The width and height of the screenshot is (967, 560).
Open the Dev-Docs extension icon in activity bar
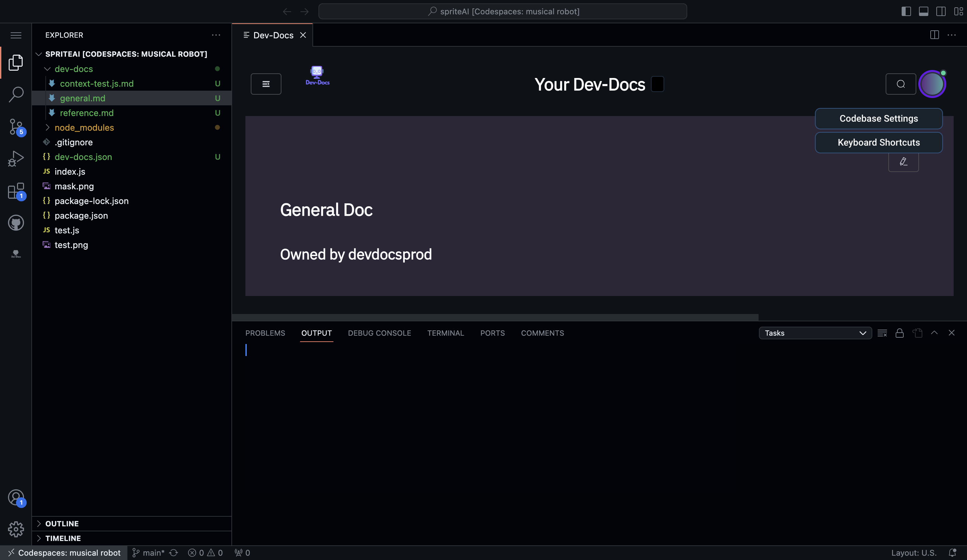click(x=16, y=253)
